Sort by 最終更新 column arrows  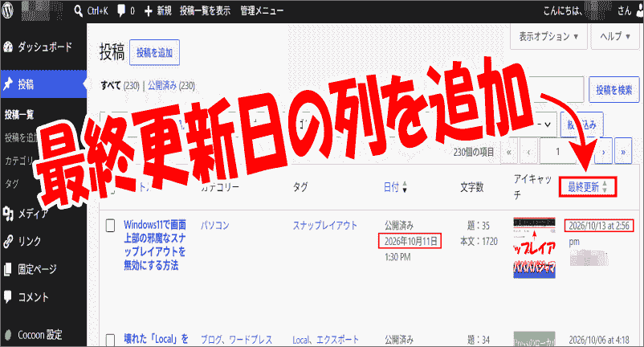pos(605,187)
